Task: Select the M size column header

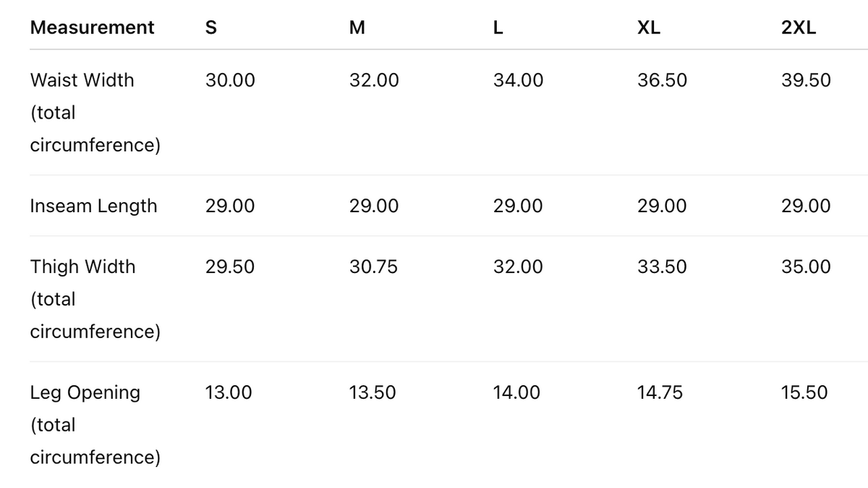Action: (x=357, y=28)
